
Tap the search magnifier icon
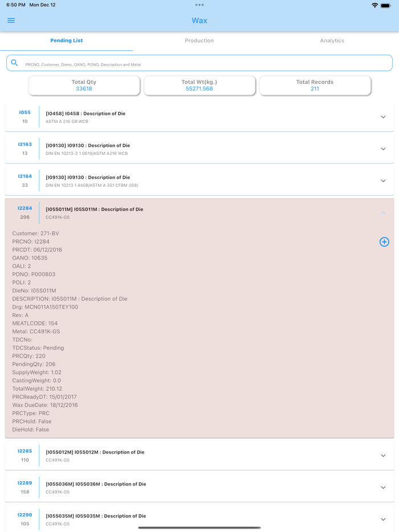coord(15,63)
